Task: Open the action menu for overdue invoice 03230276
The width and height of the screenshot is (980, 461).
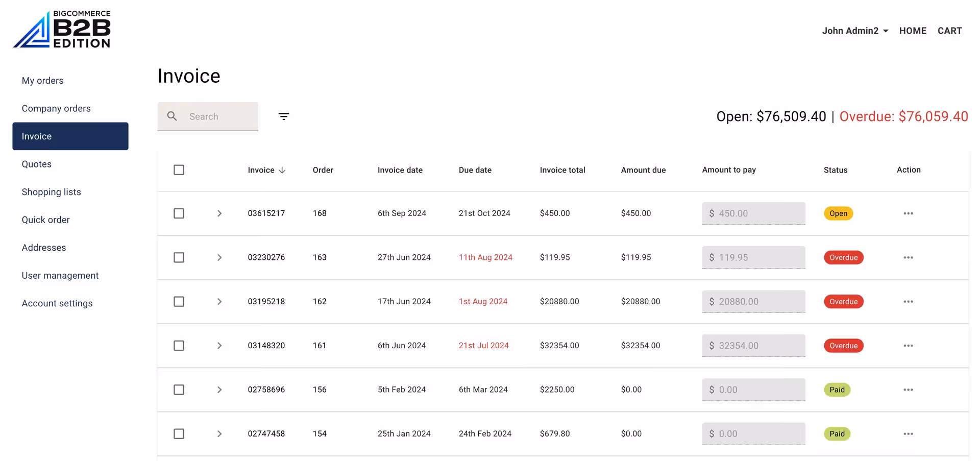Action: tap(908, 257)
